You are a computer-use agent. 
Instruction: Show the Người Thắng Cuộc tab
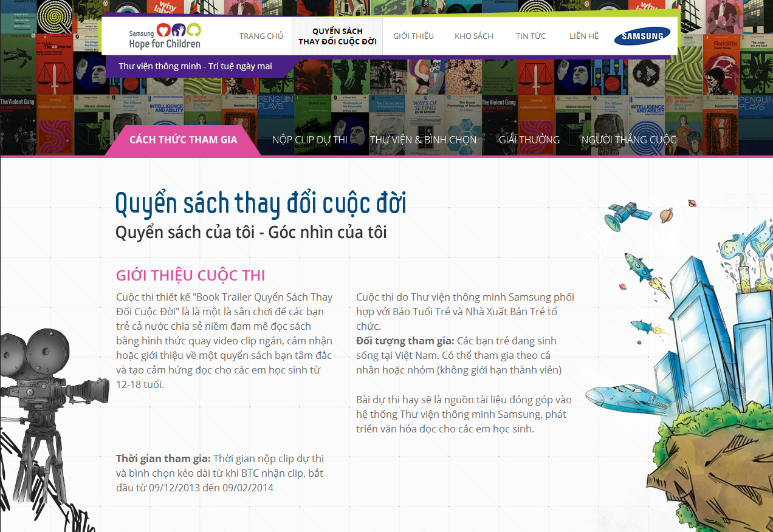point(628,140)
